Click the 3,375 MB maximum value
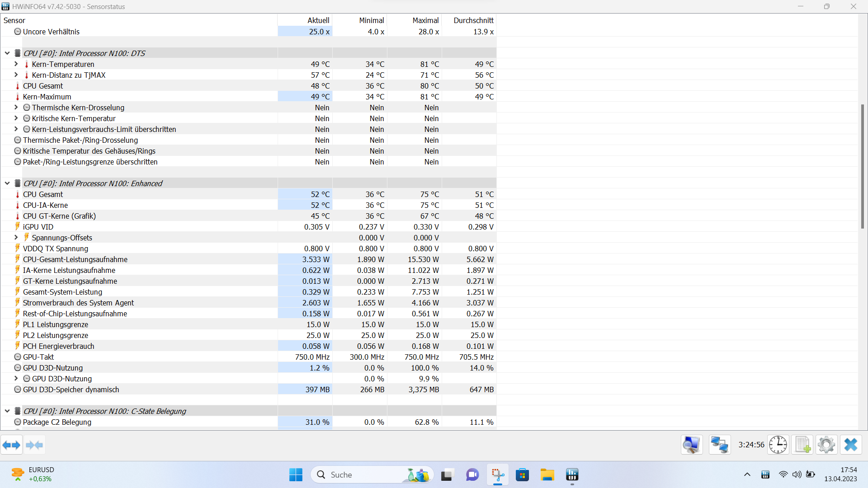Screen dimensions: 868x488 point(424,389)
